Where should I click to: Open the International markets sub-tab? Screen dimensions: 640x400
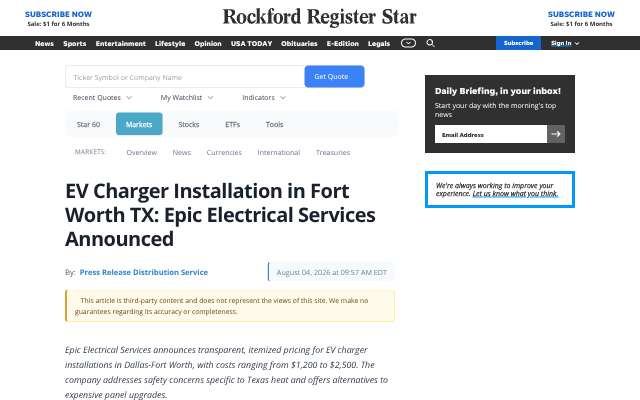279,152
